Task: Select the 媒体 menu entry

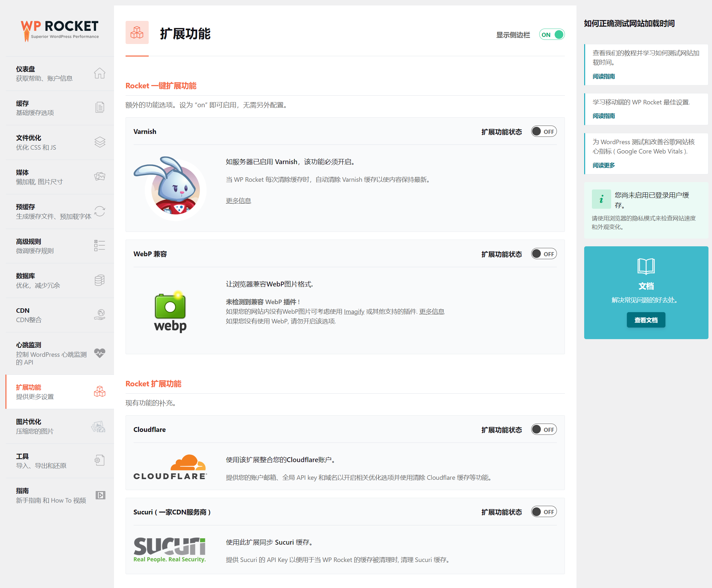Action: pyautogui.click(x=60, y=177)
